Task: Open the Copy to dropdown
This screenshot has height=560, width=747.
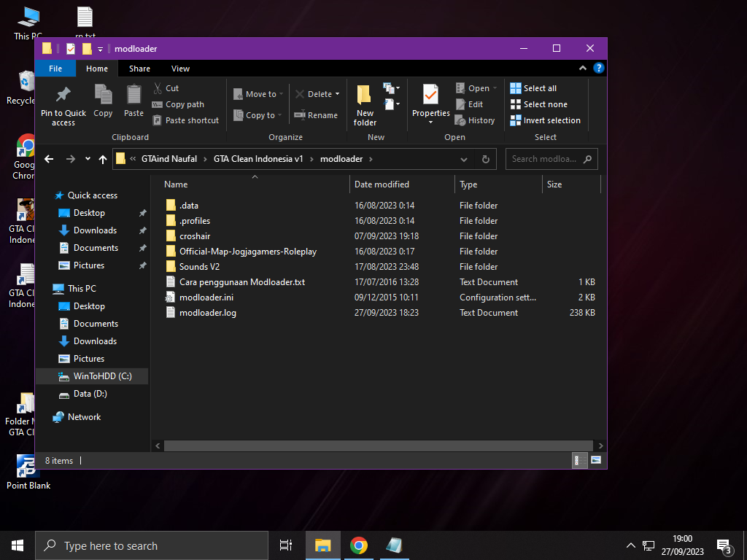Action: pos(258,115)
